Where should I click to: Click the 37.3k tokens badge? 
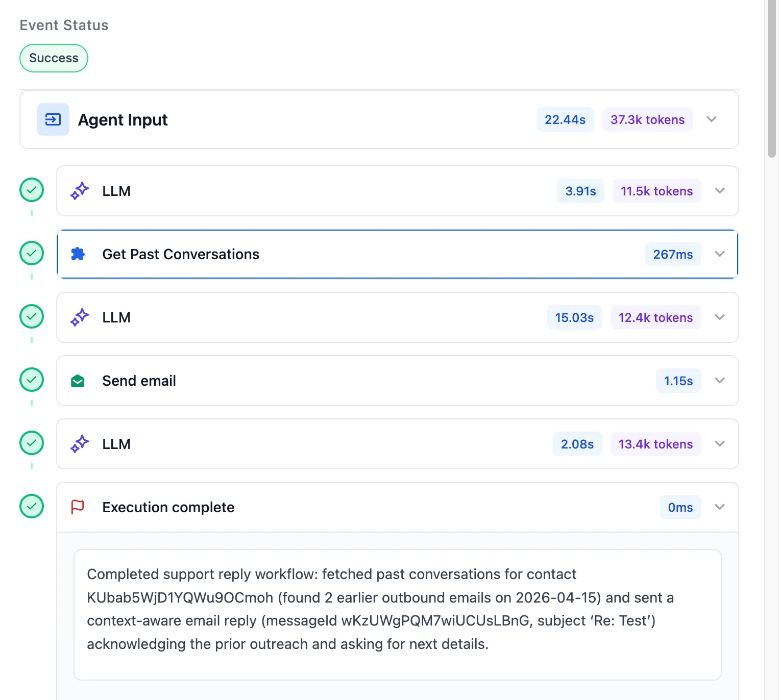tap(647, 119)
